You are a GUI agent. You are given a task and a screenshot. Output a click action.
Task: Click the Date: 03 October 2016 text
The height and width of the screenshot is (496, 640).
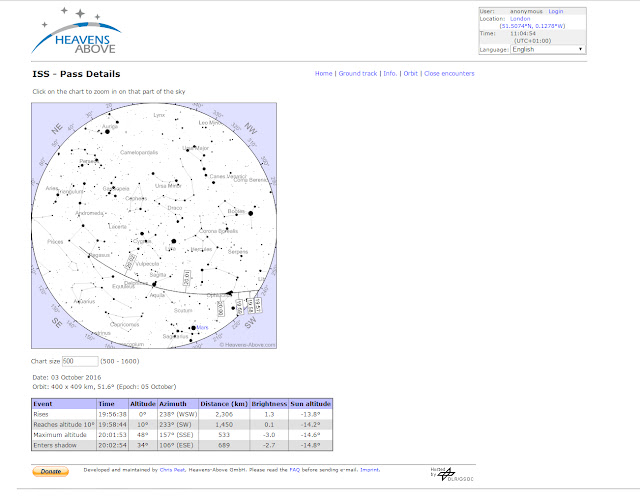pos(67,377)
